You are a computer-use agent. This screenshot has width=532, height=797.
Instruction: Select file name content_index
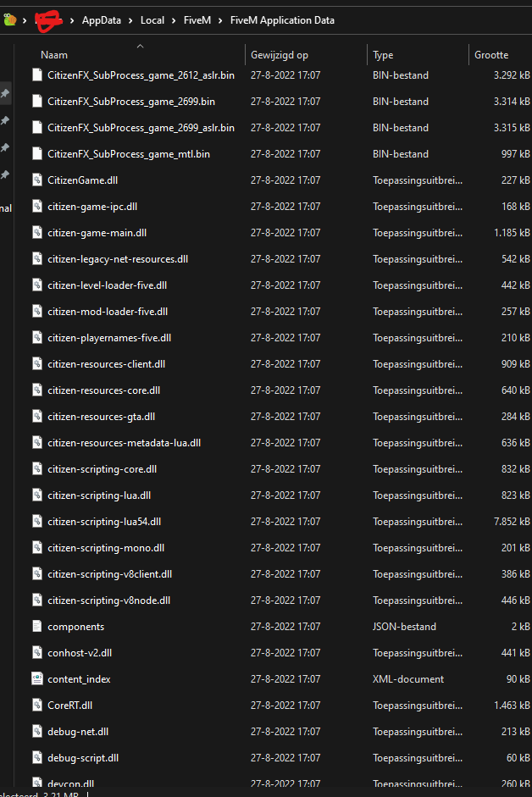79,679
